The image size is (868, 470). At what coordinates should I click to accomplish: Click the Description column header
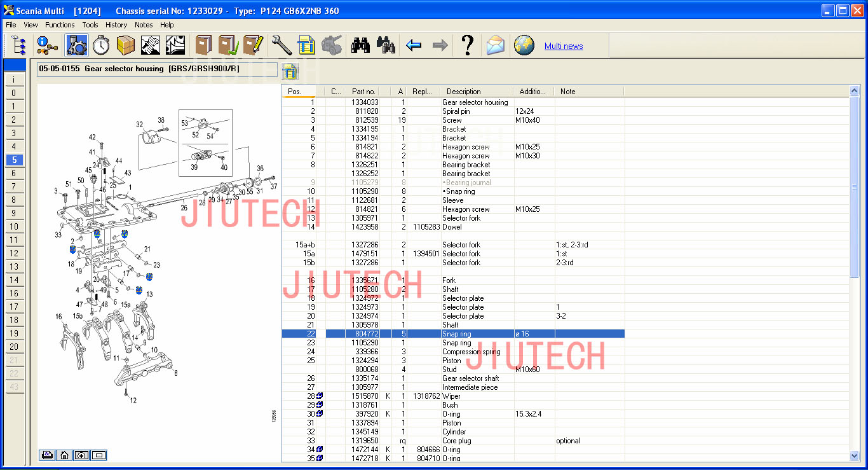pos(477,92)
